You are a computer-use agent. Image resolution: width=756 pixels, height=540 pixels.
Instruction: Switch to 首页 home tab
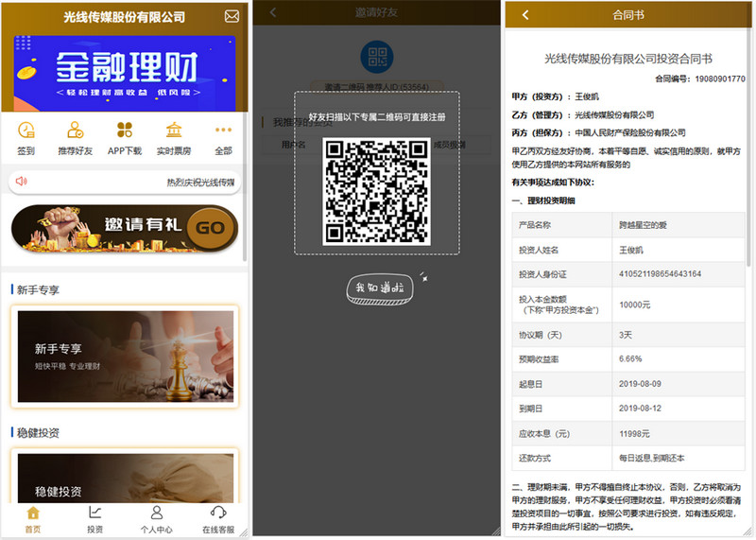pos(33,519)
